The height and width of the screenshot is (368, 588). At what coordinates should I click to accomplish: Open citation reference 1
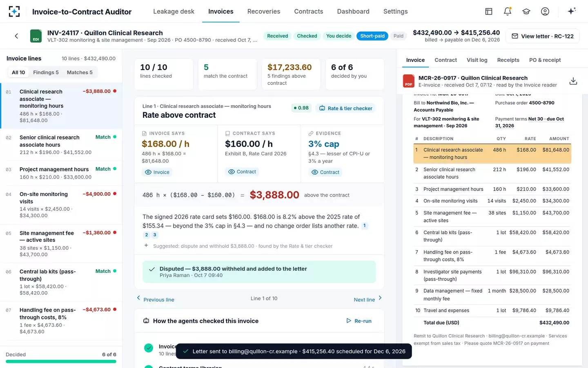365,226
